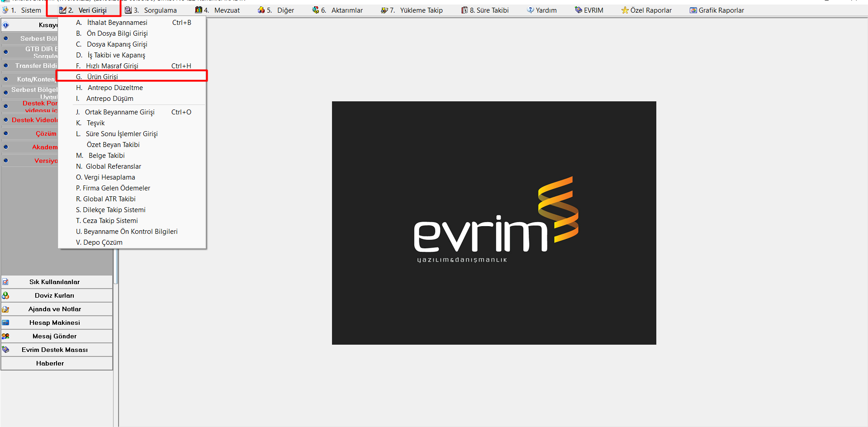Open Hesap Makinesi panel

tap(57, 323)
